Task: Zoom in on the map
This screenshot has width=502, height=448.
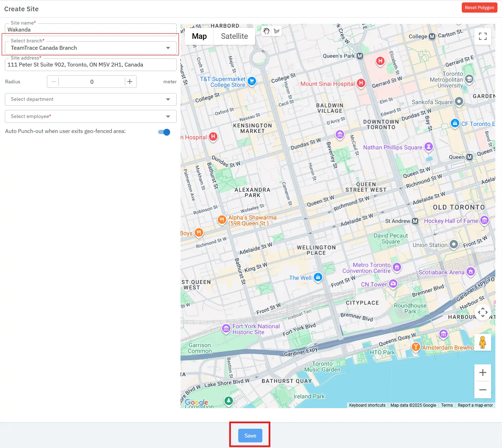Action: point(482,373)
